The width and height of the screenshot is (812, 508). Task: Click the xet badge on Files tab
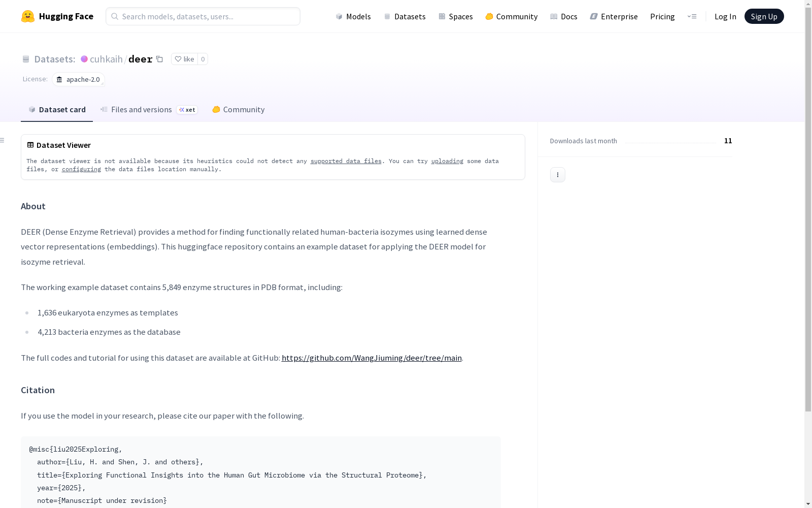[x=187, y=110]
